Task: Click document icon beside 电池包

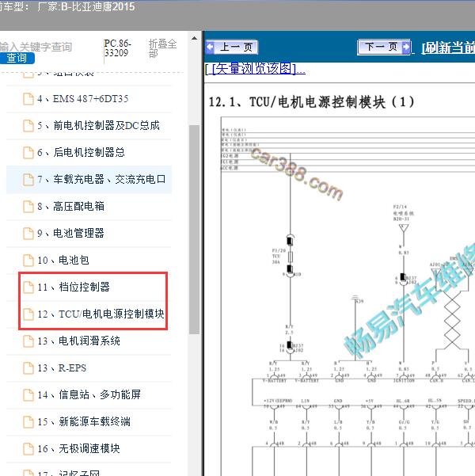Action: [28, 260]
